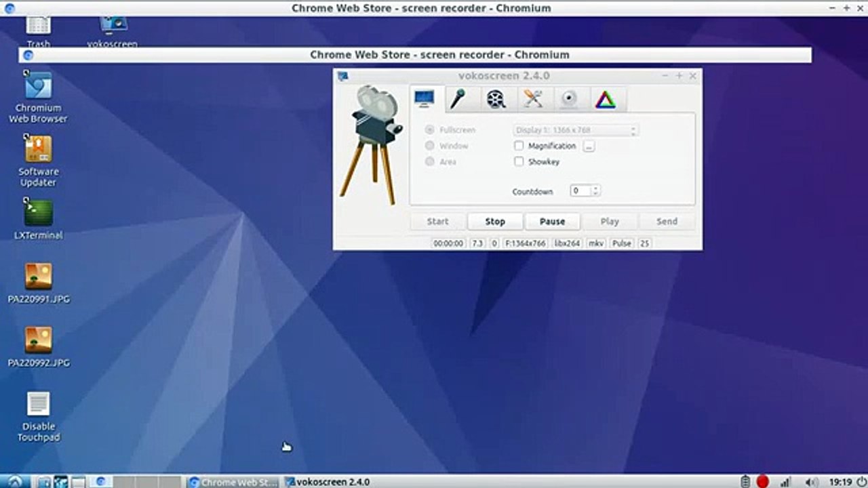Click the 19:19 clock in the taskbar
The height and width of the screenshot is (488, 868).
click(840, 482)
